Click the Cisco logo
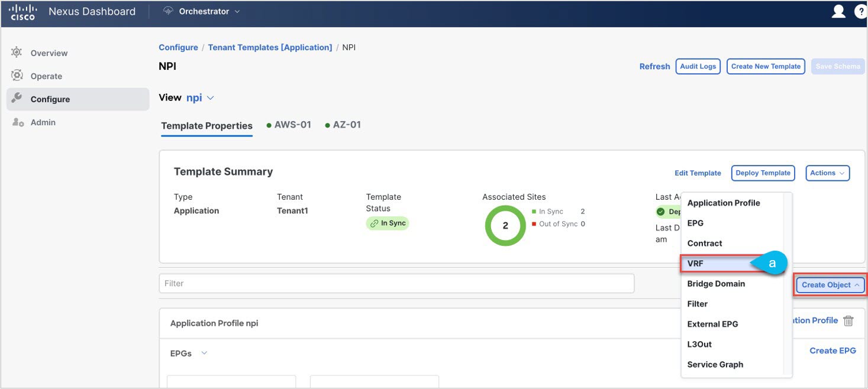The width and height of the screenshot is (868, 389). (x=23, y=12)
